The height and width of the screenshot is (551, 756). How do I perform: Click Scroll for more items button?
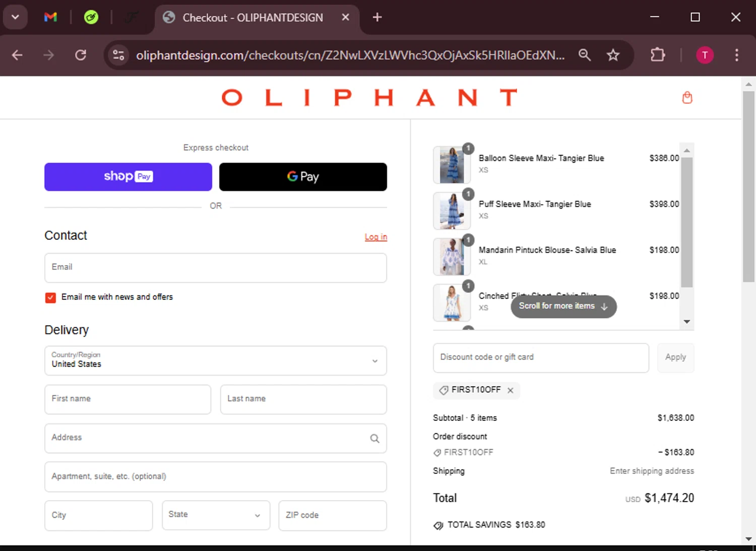coord(563,307)
